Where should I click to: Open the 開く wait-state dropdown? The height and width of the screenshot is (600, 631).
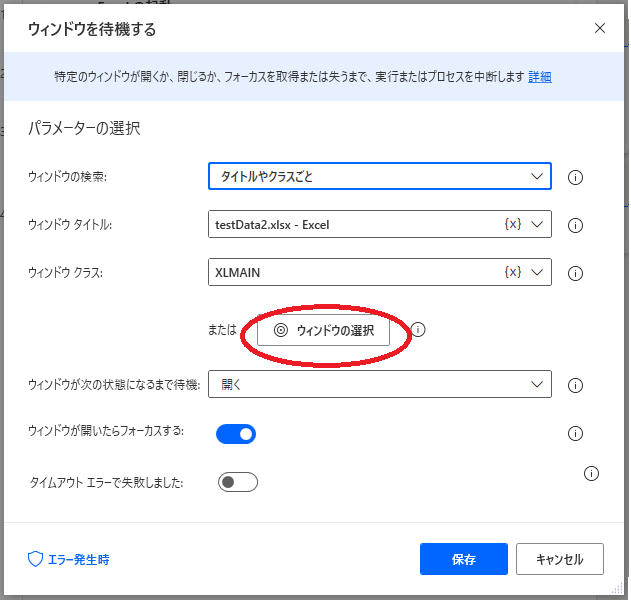(379, 384)
